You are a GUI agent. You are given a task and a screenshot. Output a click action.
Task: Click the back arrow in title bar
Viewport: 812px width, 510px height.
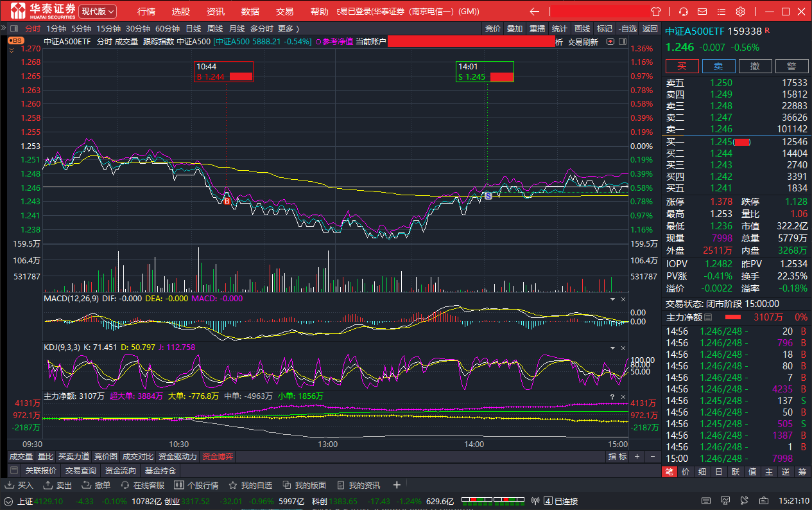coord(534,12)
